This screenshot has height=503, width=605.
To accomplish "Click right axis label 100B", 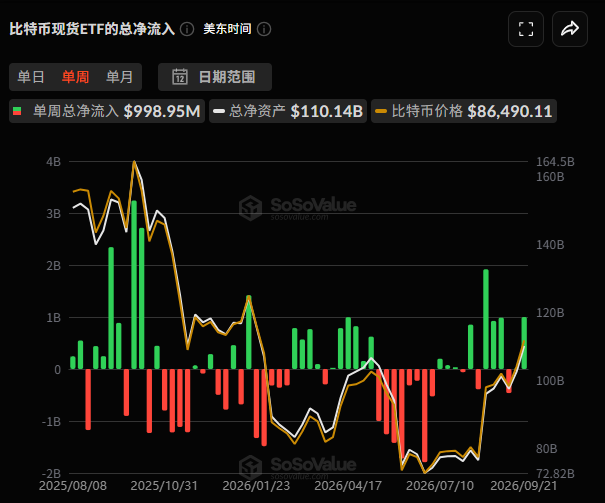I will [550, 381].
